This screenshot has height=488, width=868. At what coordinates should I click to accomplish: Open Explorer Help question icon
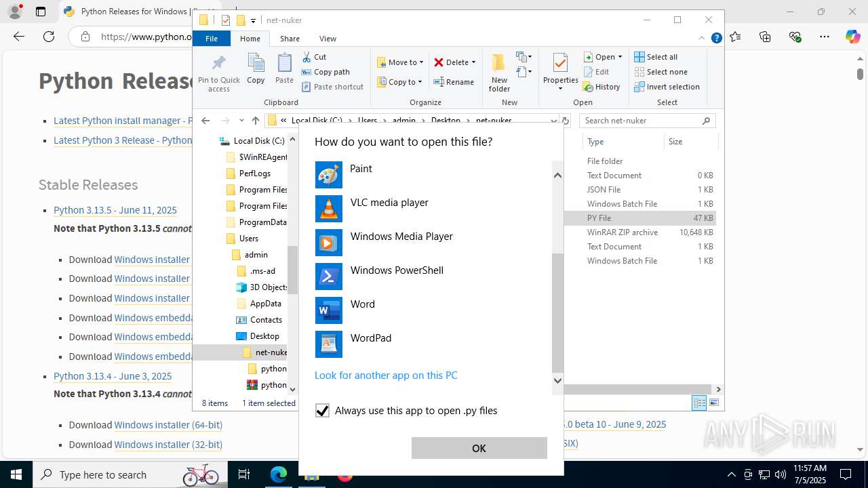716,39
